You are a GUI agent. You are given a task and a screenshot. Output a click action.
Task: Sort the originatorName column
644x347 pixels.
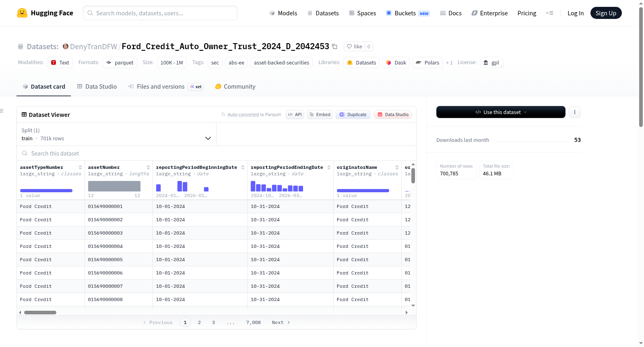click(397, 167)
